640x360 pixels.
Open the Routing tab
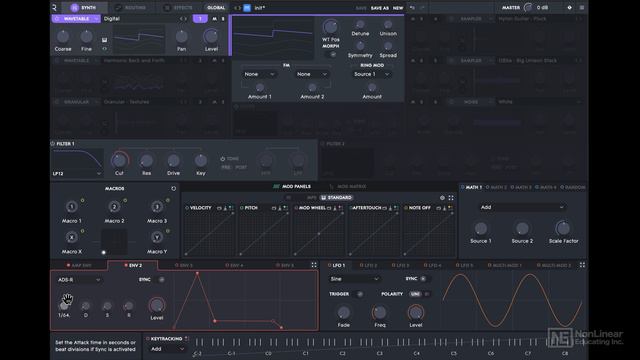tap(131, 7)
